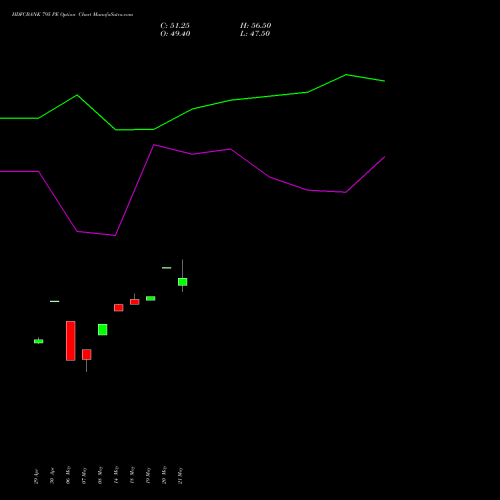This screenshot has width=500, height=500.
Task: Click the low price value L: 47.50
Action: 255,34
